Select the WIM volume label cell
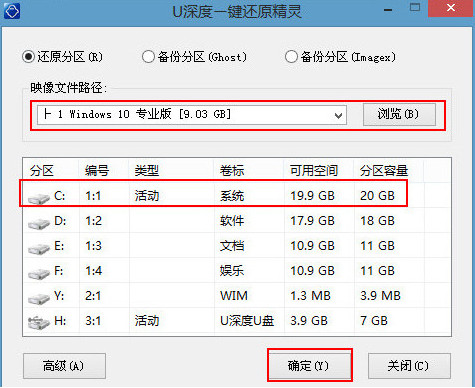 234,296
